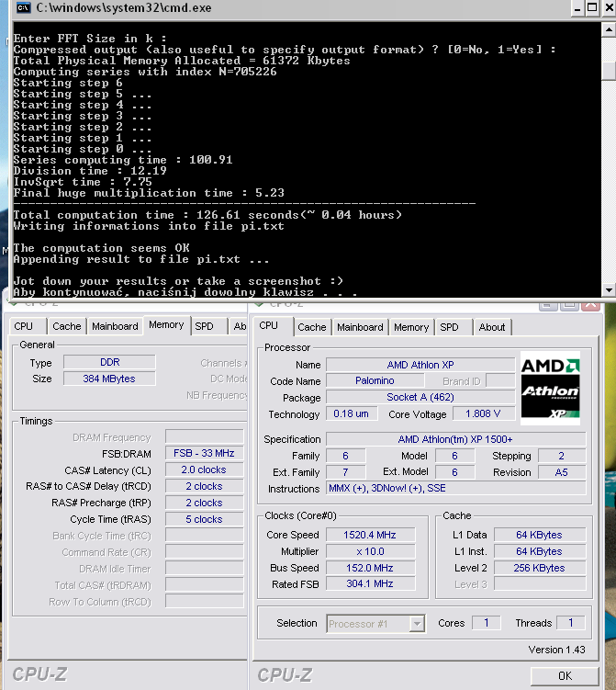This screenshot has height=690, width=616.
Task: Switch to the Cache tab in the right CPU-Z window
Action: pyautogui.click(x=312, y=327)
